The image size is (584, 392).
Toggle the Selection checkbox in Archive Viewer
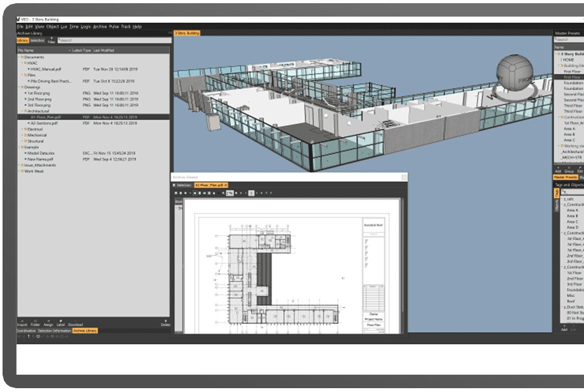click(174, 185)
